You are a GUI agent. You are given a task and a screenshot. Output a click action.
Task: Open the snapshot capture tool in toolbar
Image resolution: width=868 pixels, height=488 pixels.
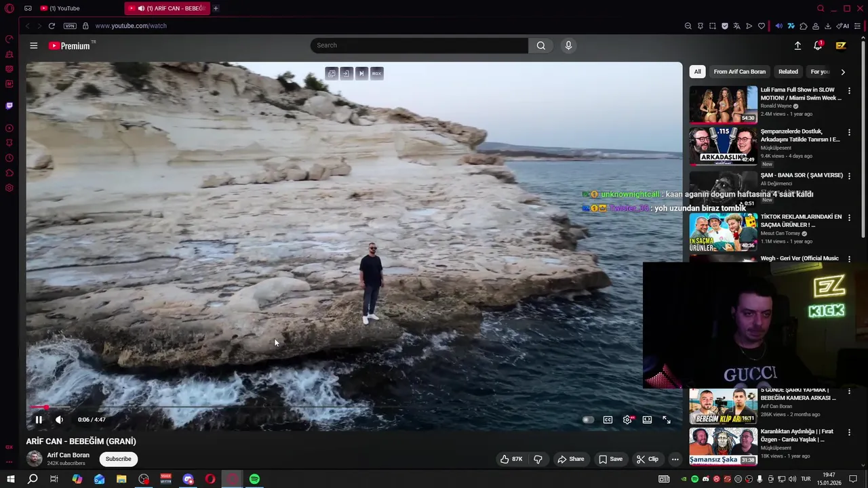712,26
